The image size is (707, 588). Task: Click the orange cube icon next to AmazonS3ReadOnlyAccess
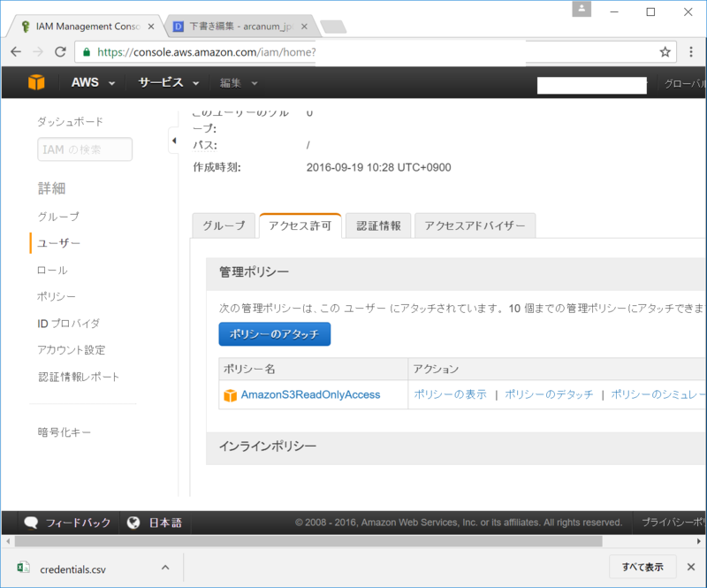(x=229, y=394)
